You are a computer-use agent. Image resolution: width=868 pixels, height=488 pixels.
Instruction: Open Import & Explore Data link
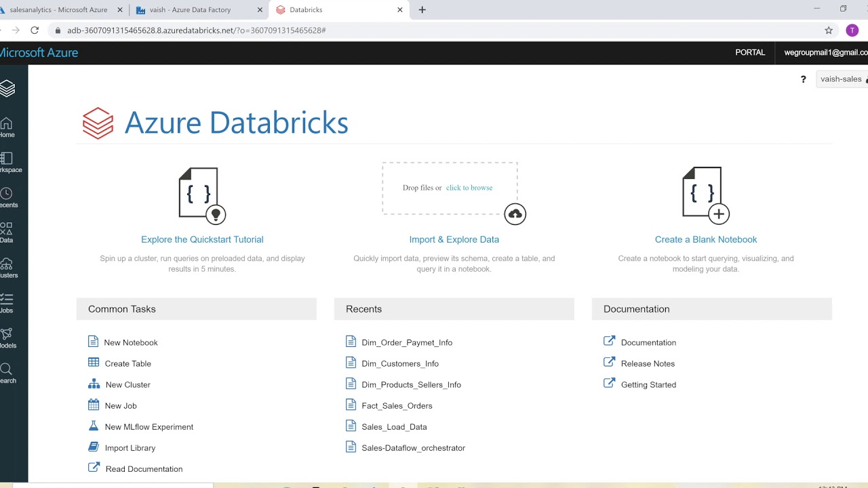click(x=454, y=239)
